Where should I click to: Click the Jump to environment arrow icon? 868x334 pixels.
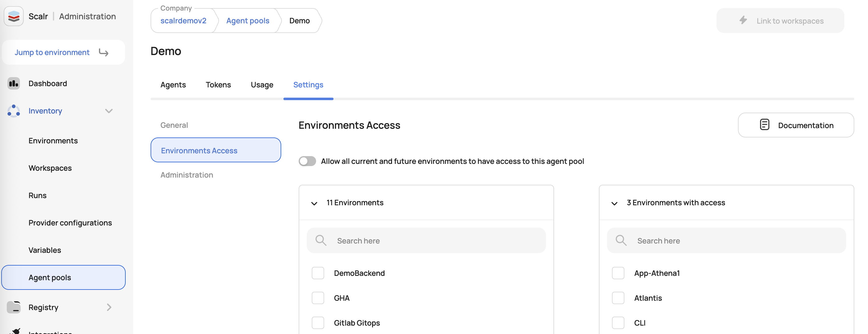(x=104, y=53)
